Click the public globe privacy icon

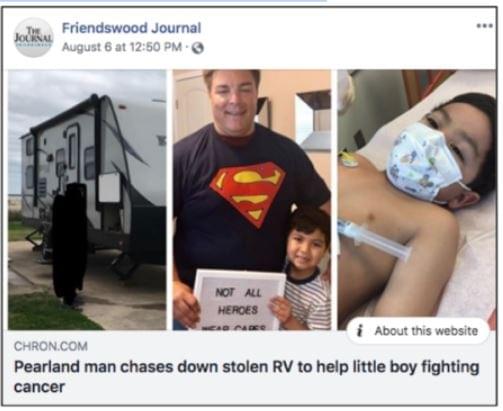(198, 48)
